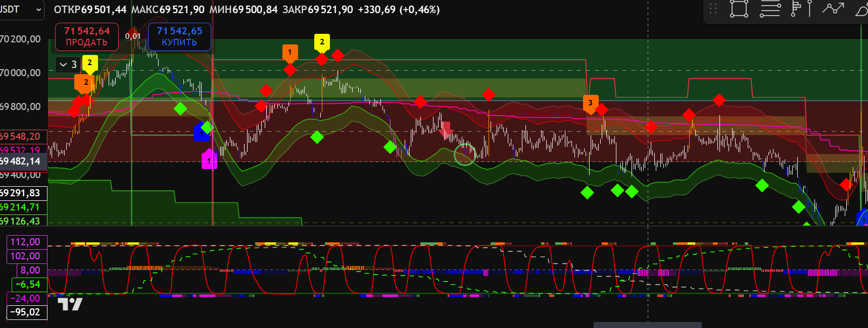Click the КУПИТЬ buy button at 71 542,65
The width and height of the screenshot is (868, 328).
tap(179, 37)
